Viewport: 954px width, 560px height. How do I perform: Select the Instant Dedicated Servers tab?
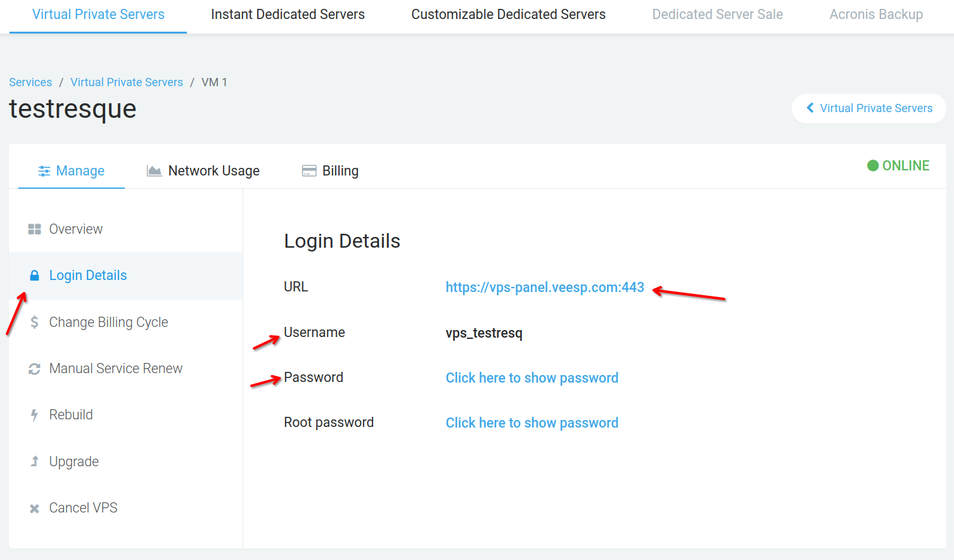[288, 14]
